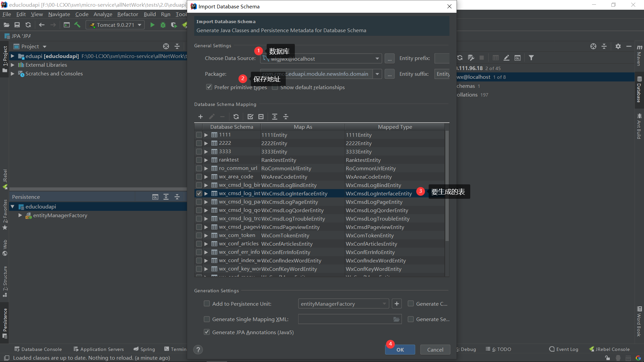Toggle Generate JPA Annotations checkbox

[207, 332]
